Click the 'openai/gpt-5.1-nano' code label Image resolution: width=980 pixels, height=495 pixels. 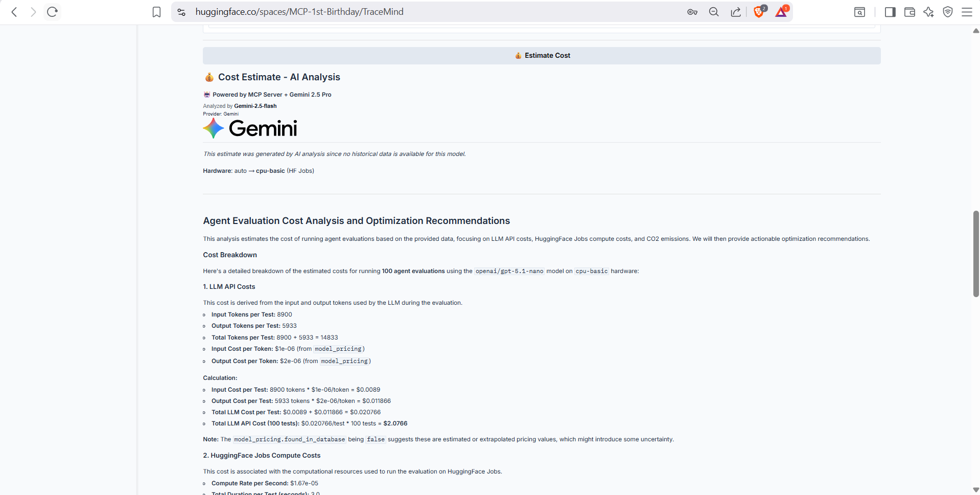[509, 271]
